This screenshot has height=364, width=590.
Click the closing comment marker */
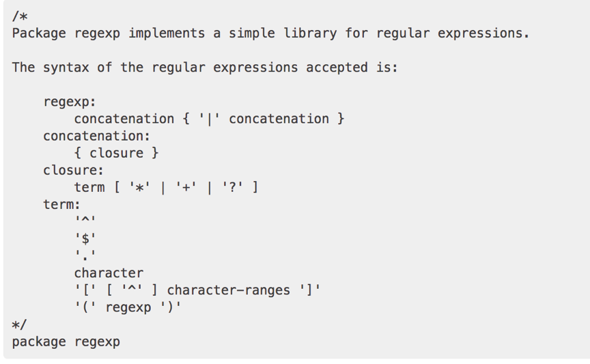tap(20, 324)
